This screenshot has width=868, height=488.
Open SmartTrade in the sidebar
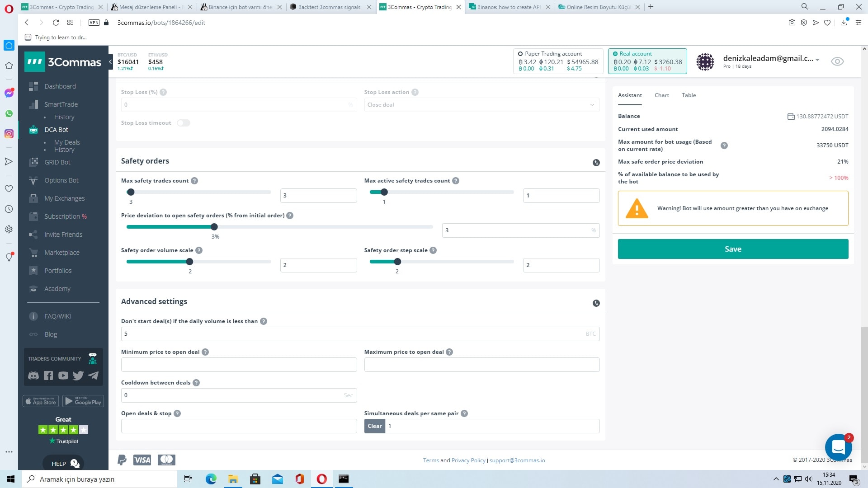61,104
